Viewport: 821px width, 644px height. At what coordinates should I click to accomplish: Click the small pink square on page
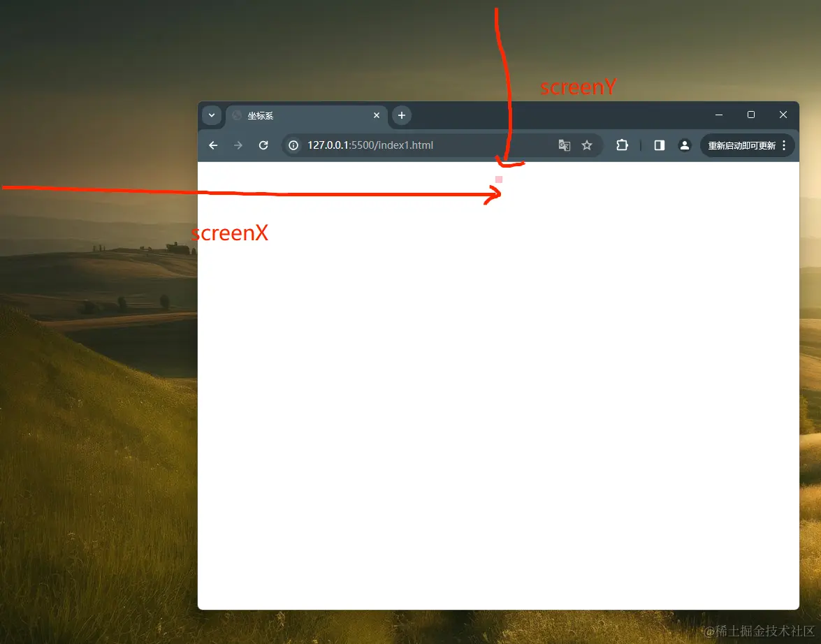point(498,179)
